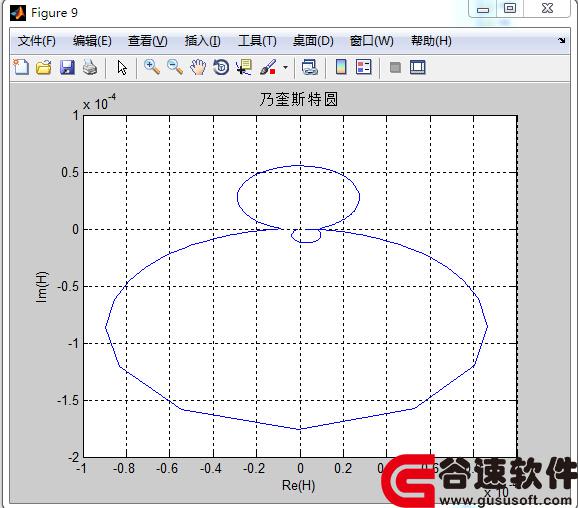The image size is (578, 508).
Task: Save the figure with the floppy disk icon
Action: coord(67,68)
